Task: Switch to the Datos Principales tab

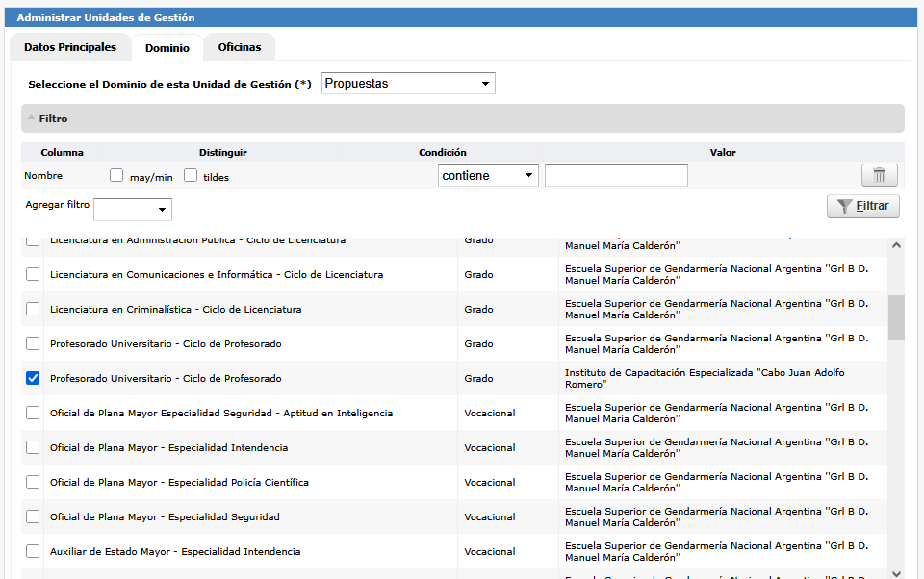Action: click(70, 47)
